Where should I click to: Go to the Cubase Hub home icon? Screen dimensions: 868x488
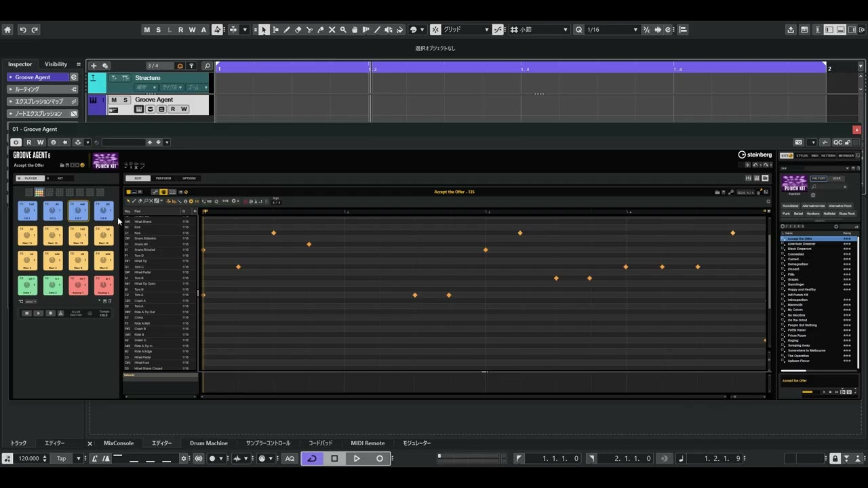[x=7, y=30]
